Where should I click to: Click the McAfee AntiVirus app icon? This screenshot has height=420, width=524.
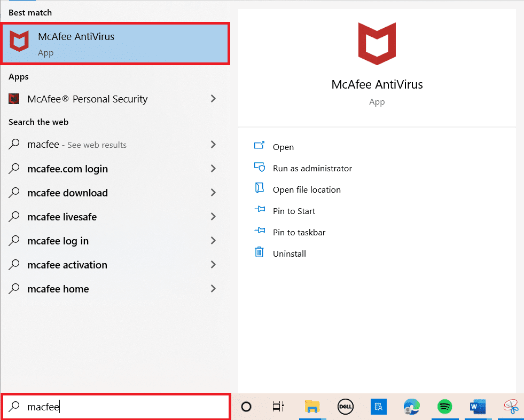pyautogui.click(x=19, y=41)
